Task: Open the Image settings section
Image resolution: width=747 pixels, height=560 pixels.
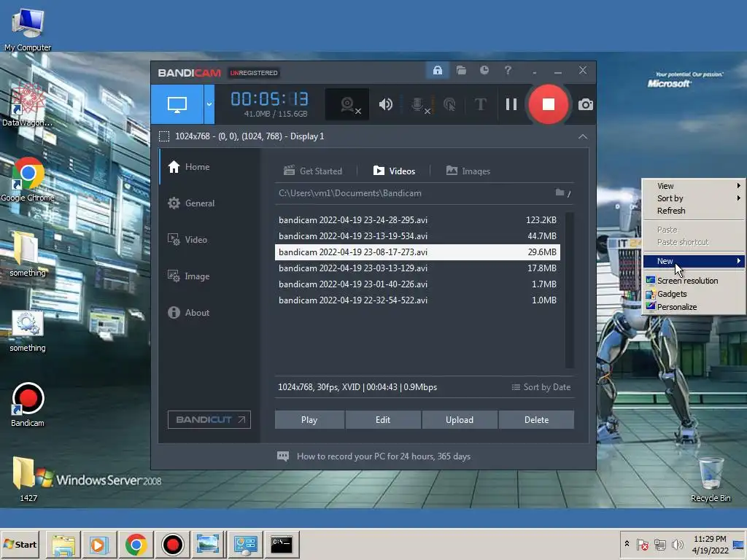Action: (209, 276)
